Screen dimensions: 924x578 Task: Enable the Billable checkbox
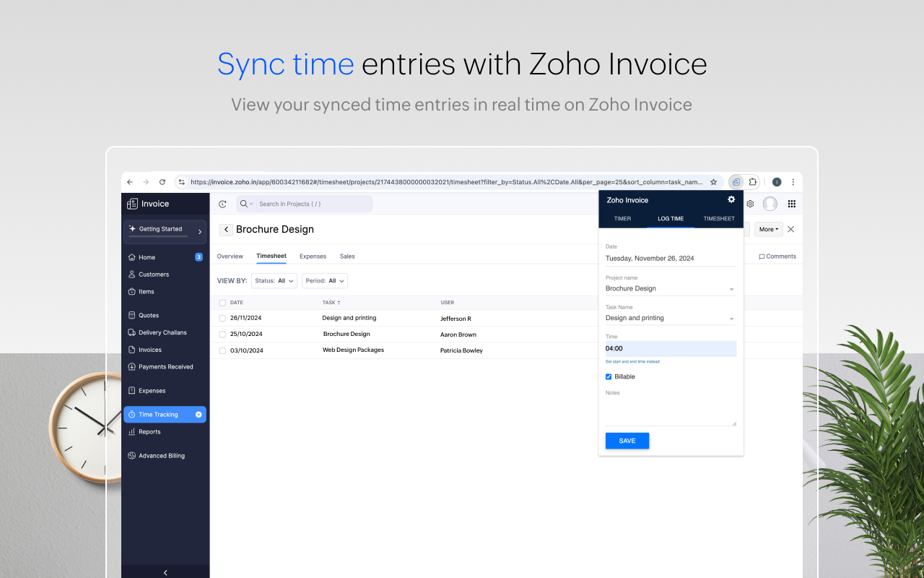click(x=609, y=376)
